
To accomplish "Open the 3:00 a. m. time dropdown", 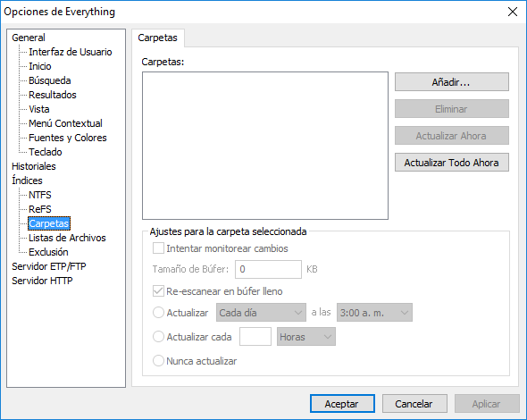I will click(x=374, y=313).
